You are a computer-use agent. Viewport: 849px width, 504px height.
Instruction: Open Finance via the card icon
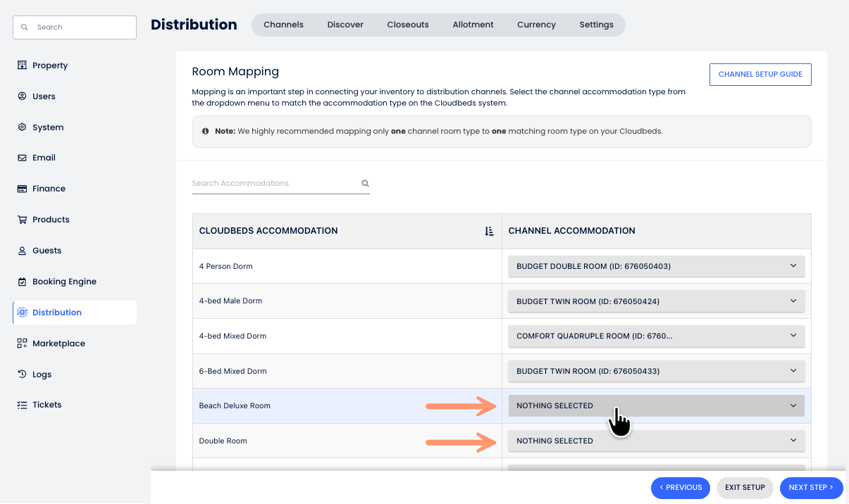click(22, 189)
